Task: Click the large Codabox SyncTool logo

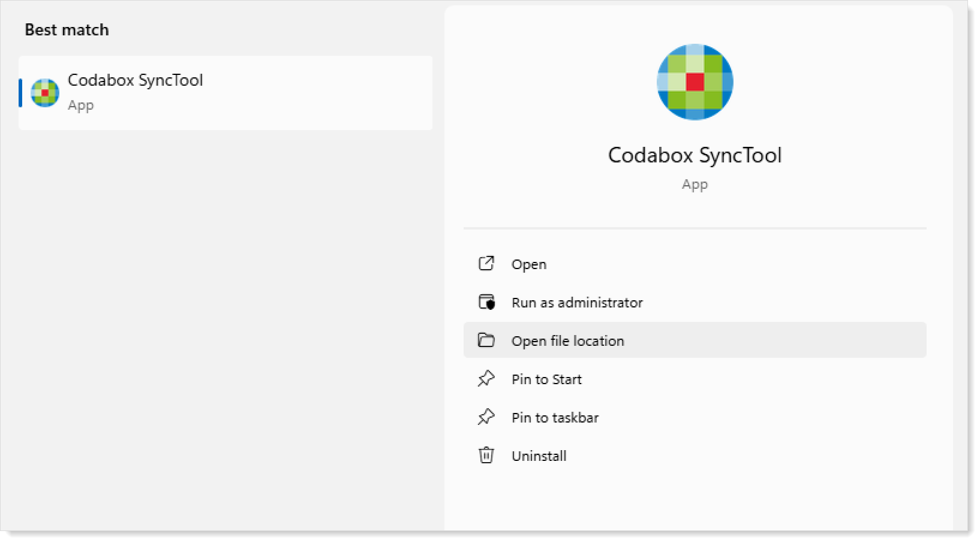Action: tap(695, 82)
